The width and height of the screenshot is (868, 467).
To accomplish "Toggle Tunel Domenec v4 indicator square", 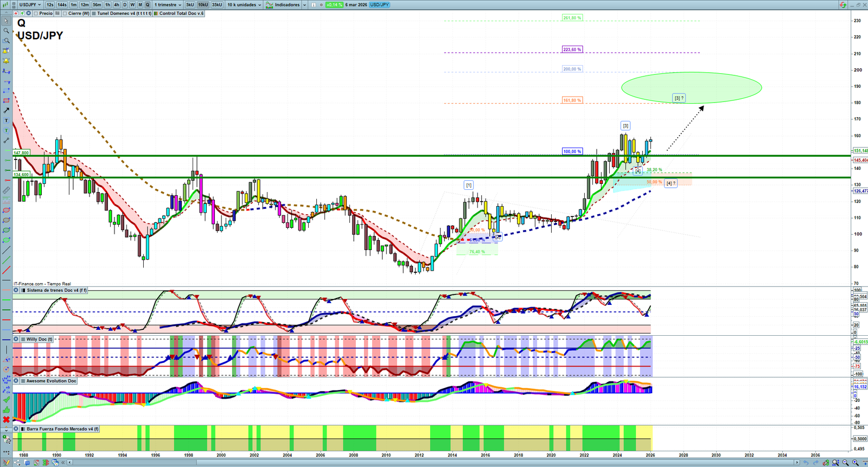I will [x=94, y=14].
